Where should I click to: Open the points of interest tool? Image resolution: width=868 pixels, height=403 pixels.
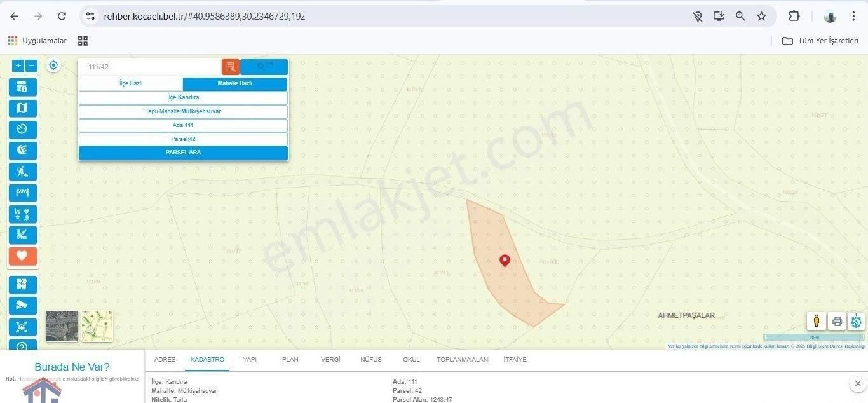pyautogui.click(x=23, y=214)
